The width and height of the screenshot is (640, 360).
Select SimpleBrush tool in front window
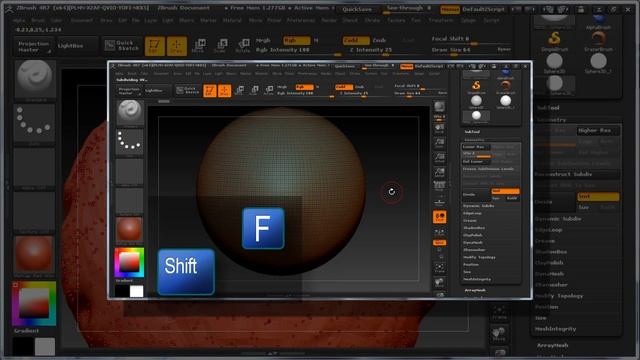[476, 87]
